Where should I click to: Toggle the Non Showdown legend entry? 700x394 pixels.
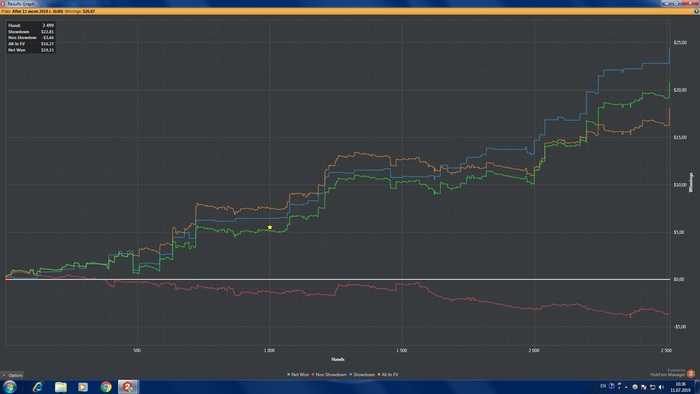[x=329, y=374]
